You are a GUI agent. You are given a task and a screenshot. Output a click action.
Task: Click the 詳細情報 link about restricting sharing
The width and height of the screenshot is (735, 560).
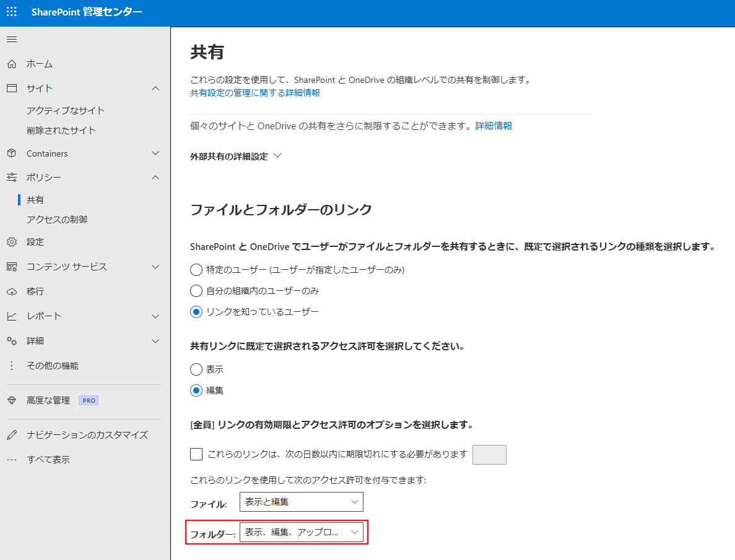[x=494, y=126]
